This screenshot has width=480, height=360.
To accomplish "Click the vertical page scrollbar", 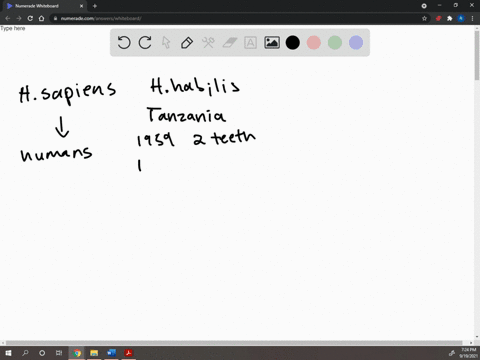I will click(x=477, y=183).
